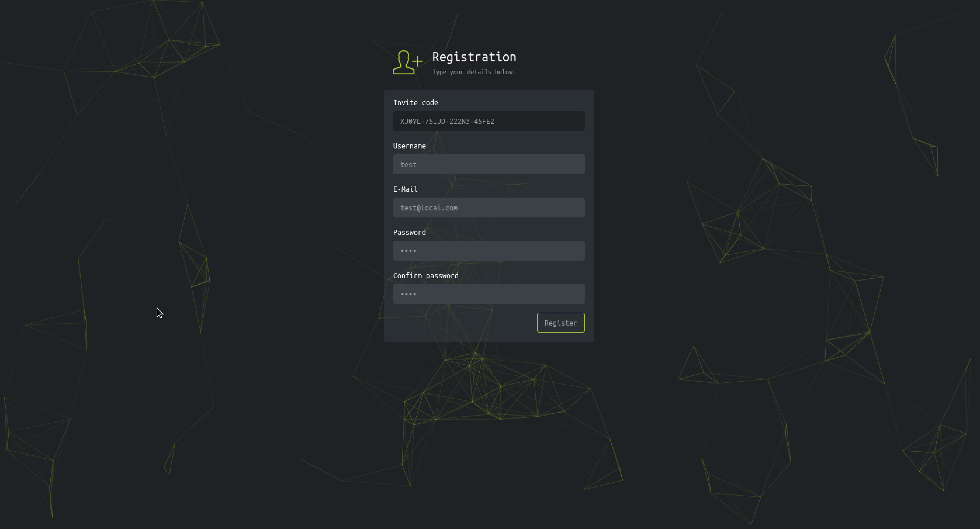
Task: Focus the Username field containing test
Action: 489,165
